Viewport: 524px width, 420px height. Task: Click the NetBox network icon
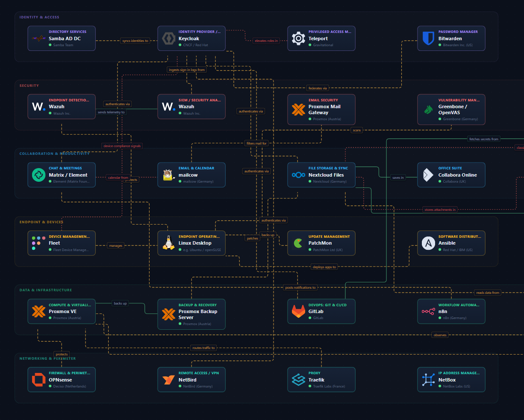tap(428, 379)
